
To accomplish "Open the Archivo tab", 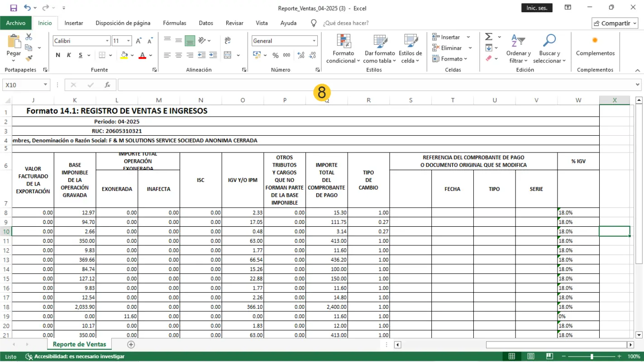I will (16, 23).
